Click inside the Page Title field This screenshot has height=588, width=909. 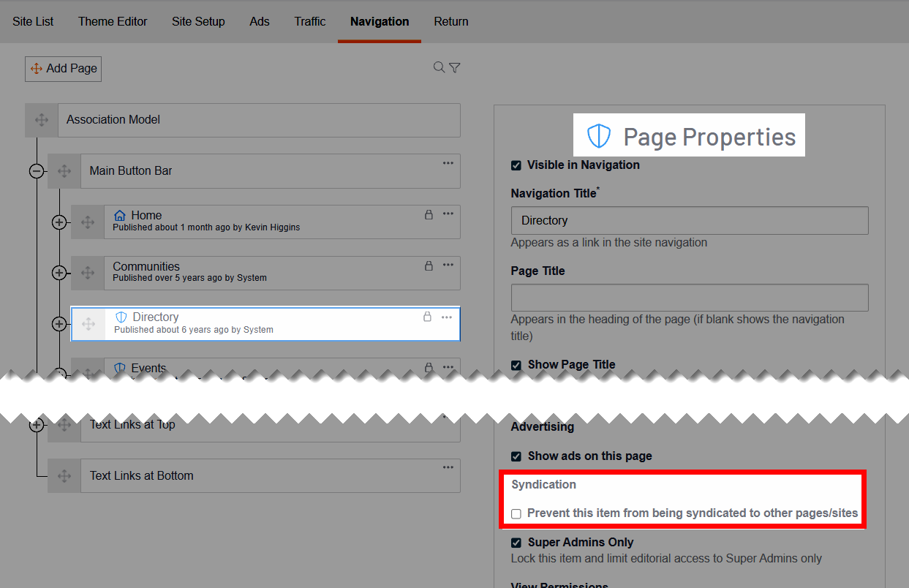[689, 297]
